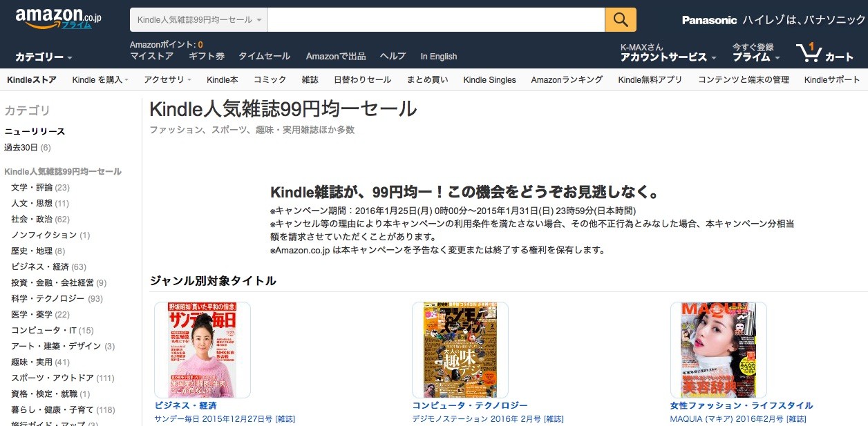The width and height of the screenshot is (868, 426).
Task: Open the デジモノステーション magazine cover
Action: click(x=460, y=350)
